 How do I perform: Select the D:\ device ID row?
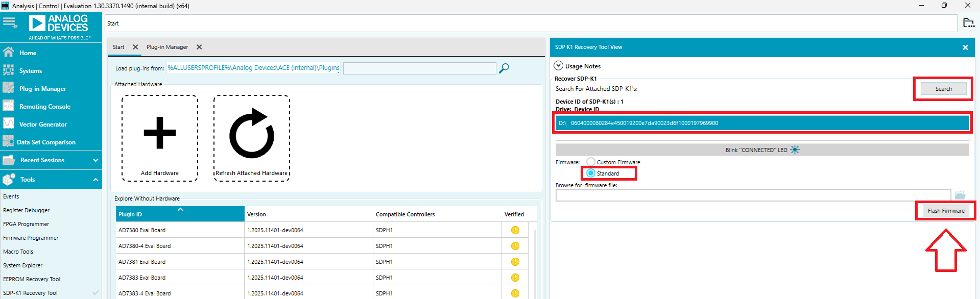click(762, 123)
